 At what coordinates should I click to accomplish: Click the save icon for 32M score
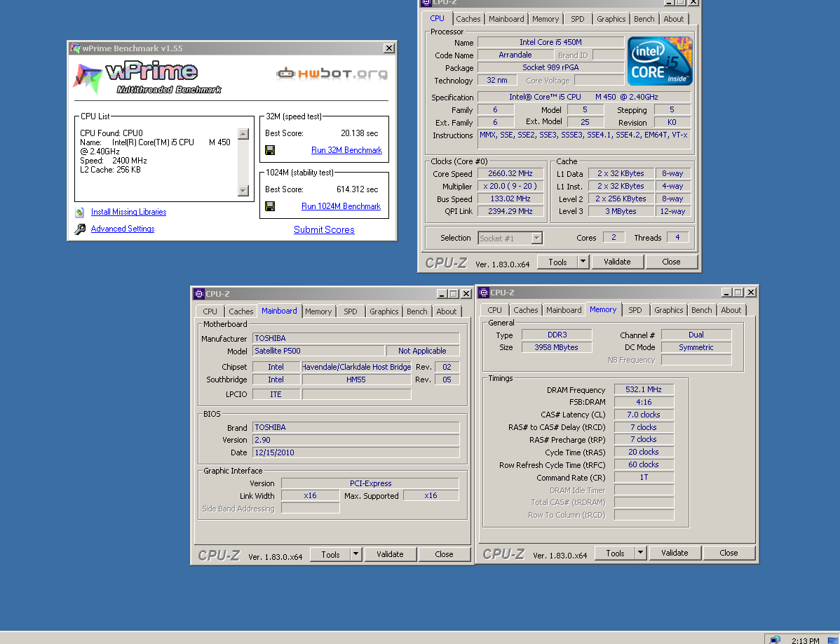(x=270, y=151)
